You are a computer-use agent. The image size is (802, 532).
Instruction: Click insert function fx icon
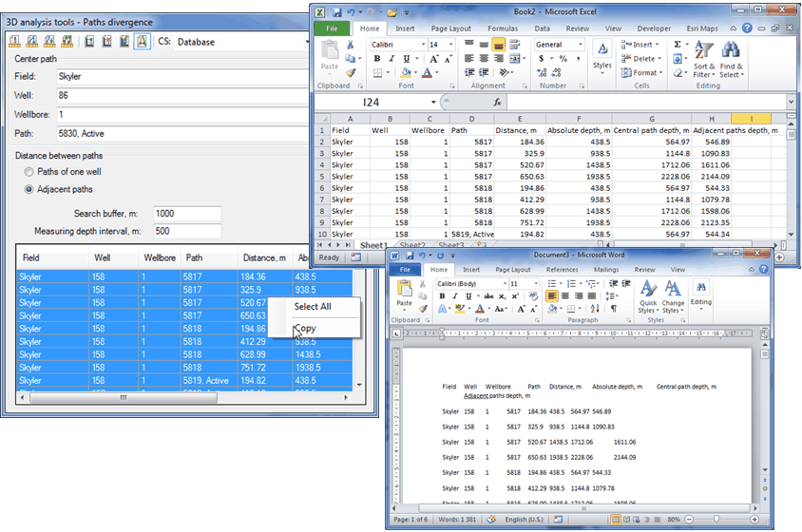click(497, 103)
